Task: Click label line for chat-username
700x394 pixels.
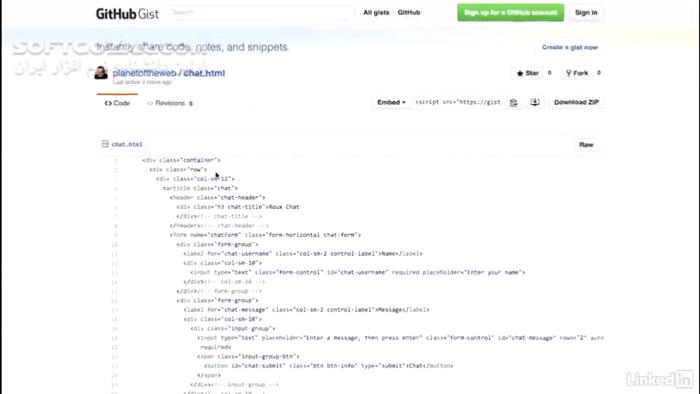Action: 303,253
